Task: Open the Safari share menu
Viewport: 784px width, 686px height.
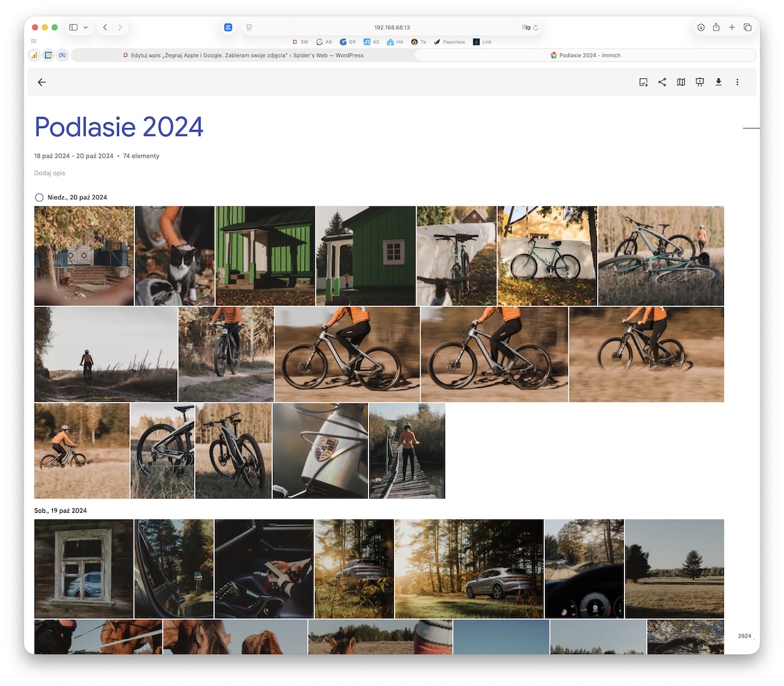Action: point(716,27)
